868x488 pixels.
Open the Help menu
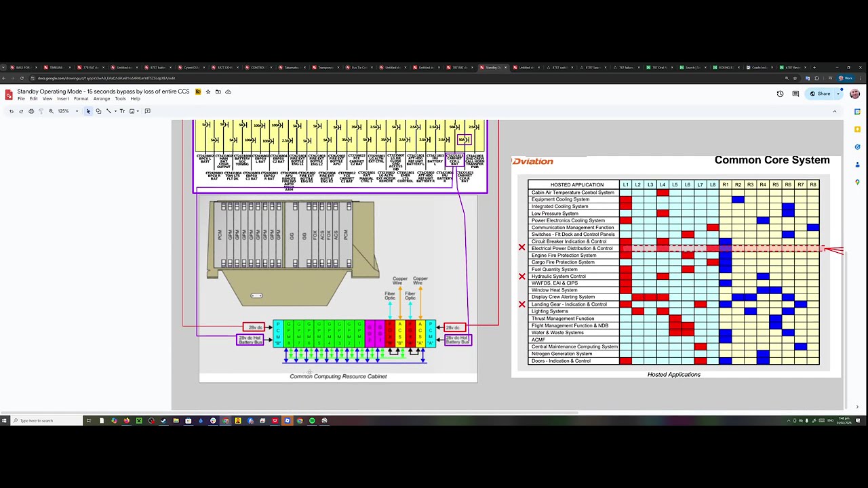click(135, 99)
